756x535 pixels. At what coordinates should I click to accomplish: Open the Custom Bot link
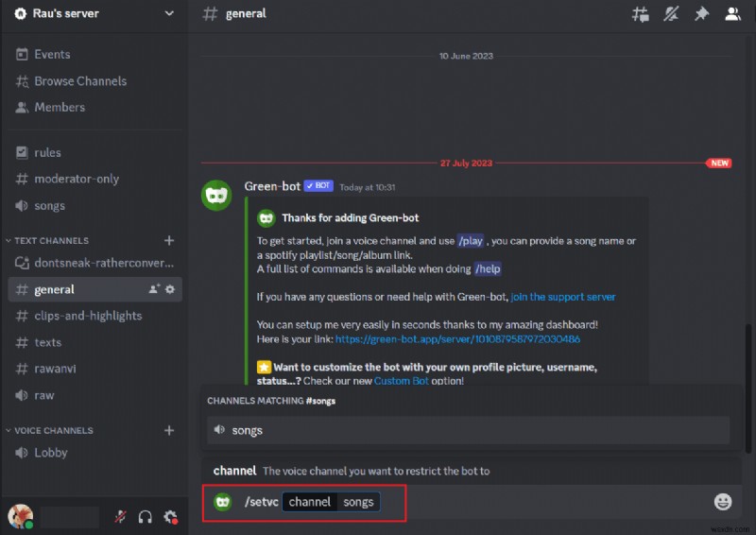point(401,381)
